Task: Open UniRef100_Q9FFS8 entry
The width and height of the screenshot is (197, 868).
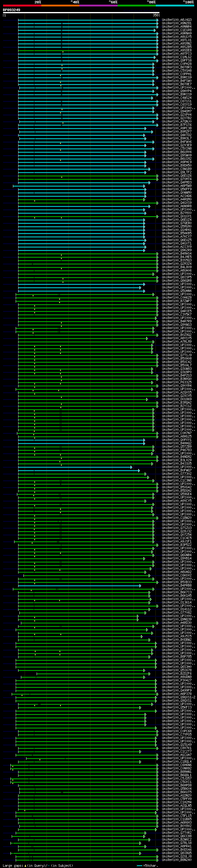Action: (177, 60)
